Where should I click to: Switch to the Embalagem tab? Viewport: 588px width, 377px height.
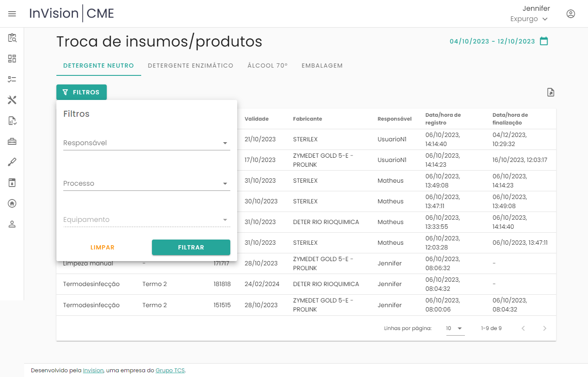coord(322,66)
